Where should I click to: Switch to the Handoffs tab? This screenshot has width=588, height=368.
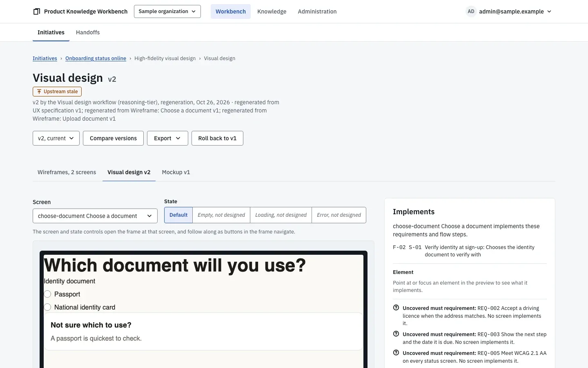point(88,32)
